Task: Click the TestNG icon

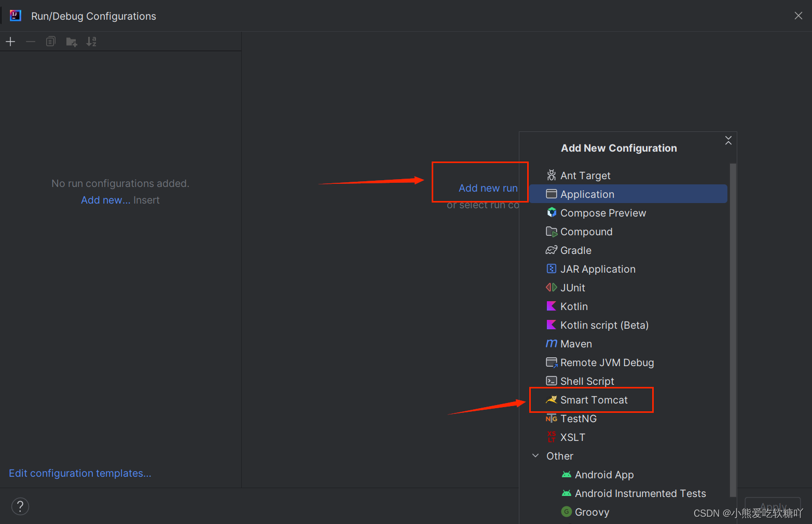Action: 552,419
